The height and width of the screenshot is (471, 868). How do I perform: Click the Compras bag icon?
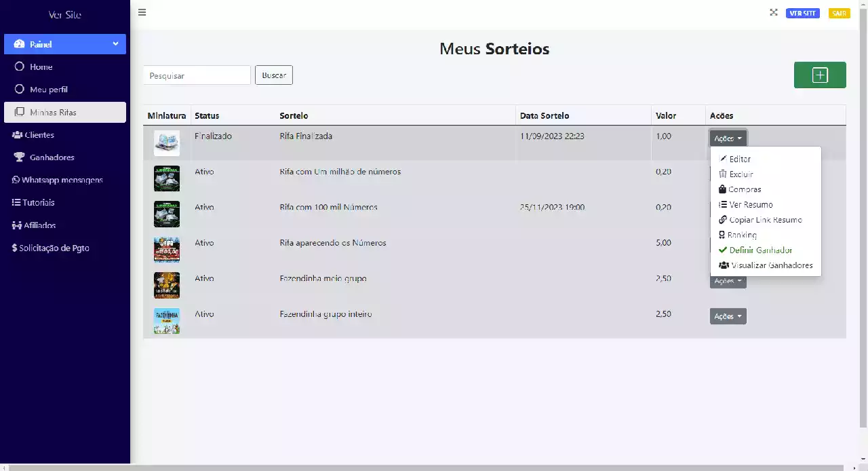coord(723,189)
